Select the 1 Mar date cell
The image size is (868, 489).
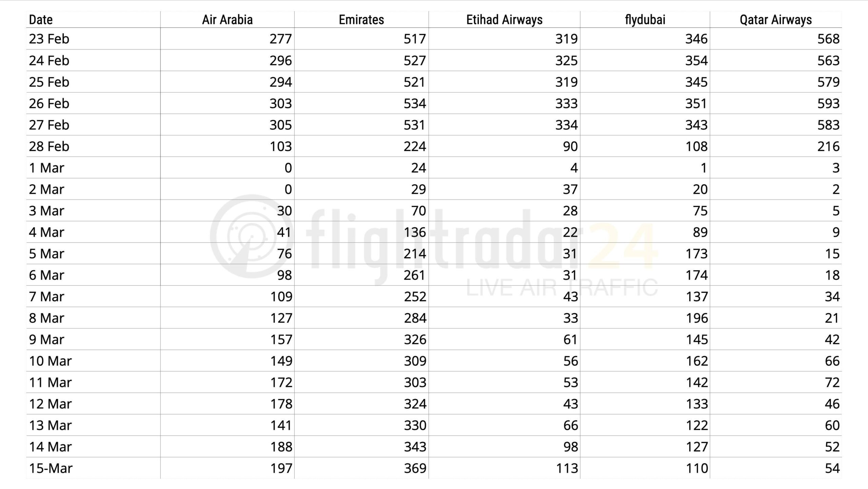coord(46,168)
